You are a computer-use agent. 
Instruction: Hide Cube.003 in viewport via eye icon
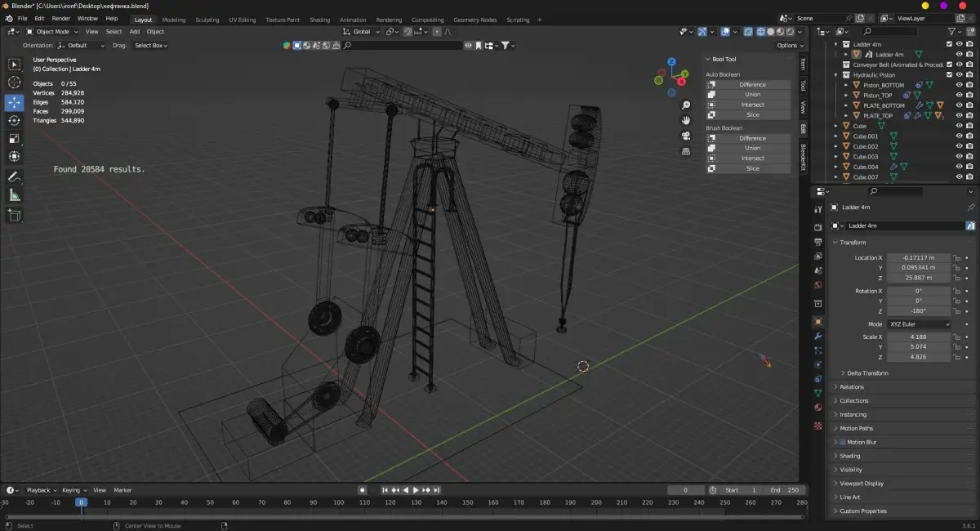tap(959, 156)
